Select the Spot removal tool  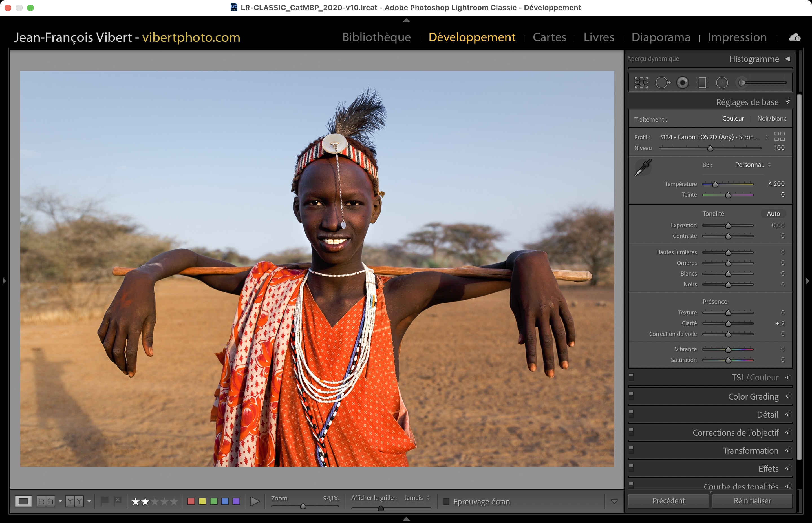(x=662, y=83)
